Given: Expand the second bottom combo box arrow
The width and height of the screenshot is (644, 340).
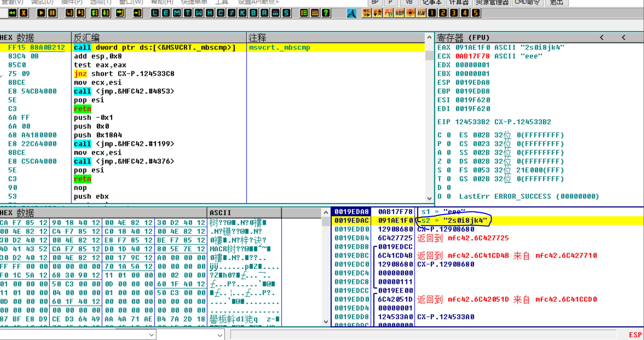Looking at the screenshot, I should [x=220, y=335].
